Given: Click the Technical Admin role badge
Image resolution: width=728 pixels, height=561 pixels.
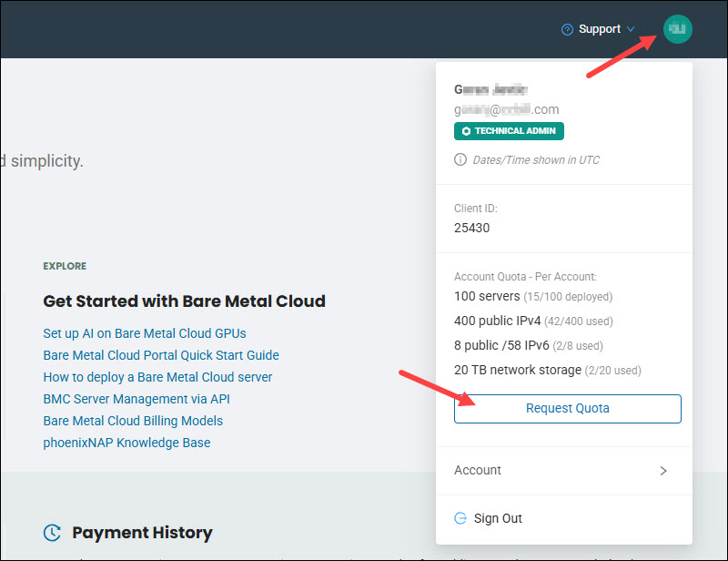Looking at the screenshot, I should (x=509, y=130).
